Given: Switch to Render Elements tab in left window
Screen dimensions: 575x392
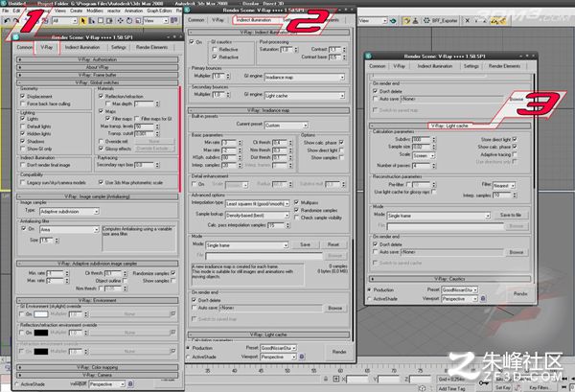Looking at the screenshot, I should pos(151,47).
